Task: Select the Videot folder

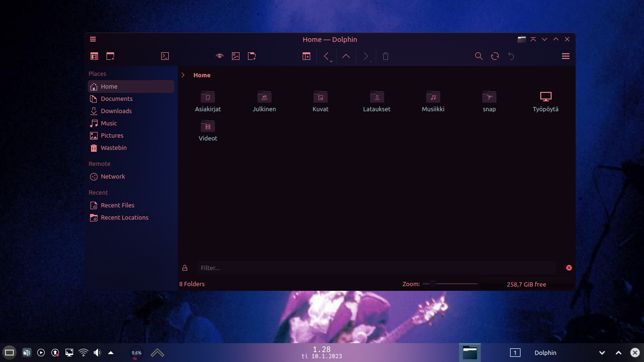Action: [x=208, y=131]
